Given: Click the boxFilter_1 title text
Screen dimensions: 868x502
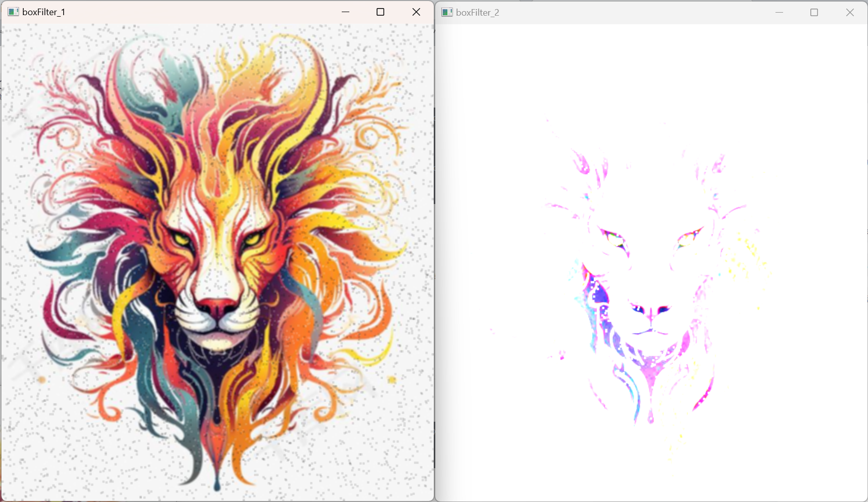Looking at the screenshot, I should click(x=44, y=12).
